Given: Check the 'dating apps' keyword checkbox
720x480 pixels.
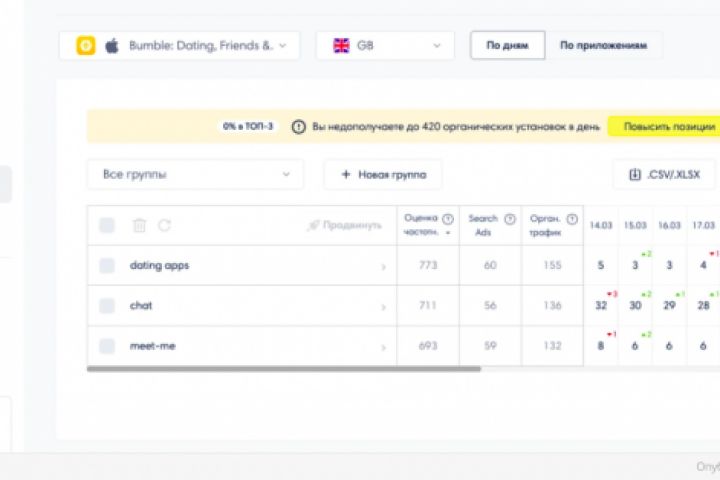Looking at the screenshot, I should (x=107, y=266).
